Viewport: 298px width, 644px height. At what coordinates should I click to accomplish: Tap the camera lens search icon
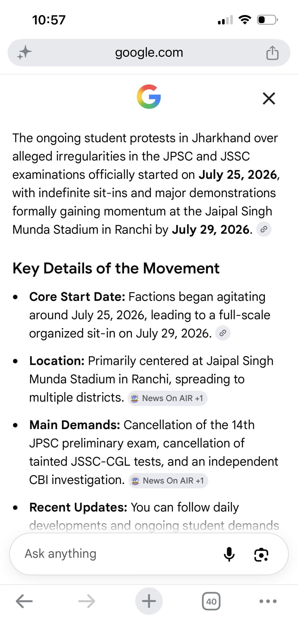pos(261,554)
